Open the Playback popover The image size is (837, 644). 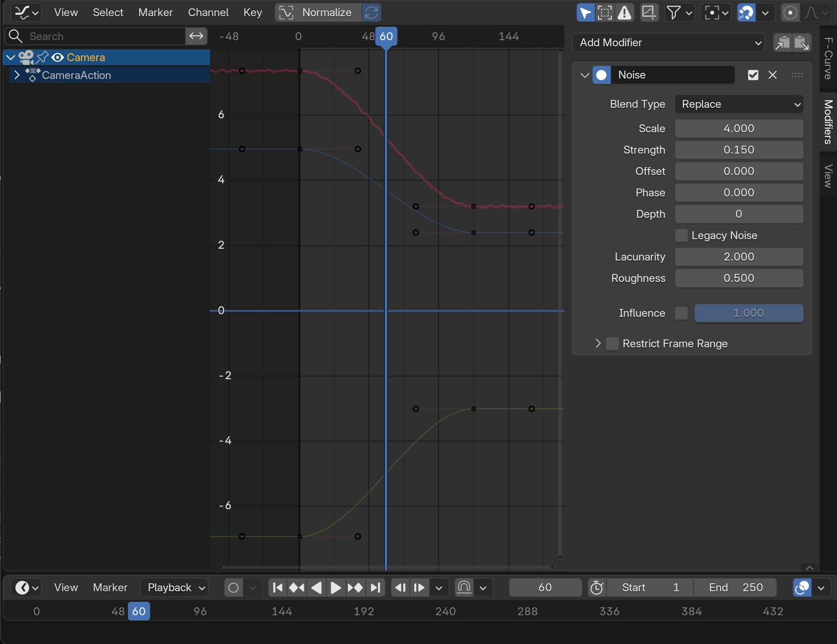(175, 588)
